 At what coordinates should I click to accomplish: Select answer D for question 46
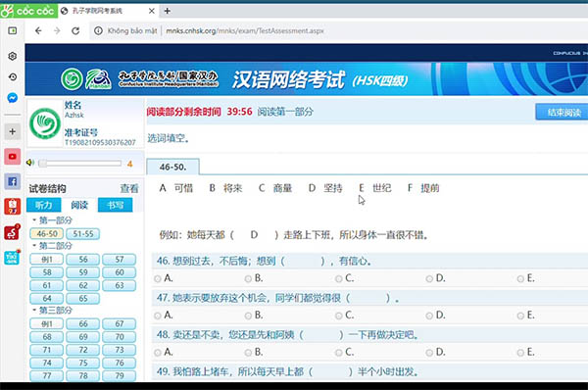(430, 278)
